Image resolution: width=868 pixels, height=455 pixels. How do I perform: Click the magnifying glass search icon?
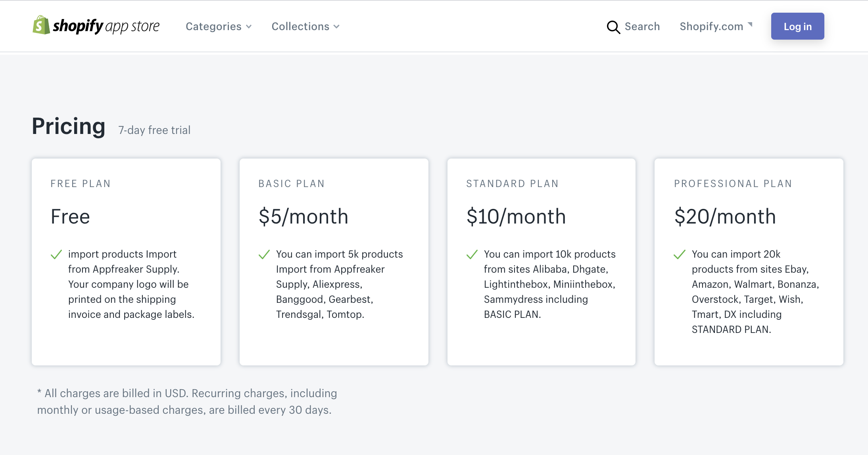[613, 27]
